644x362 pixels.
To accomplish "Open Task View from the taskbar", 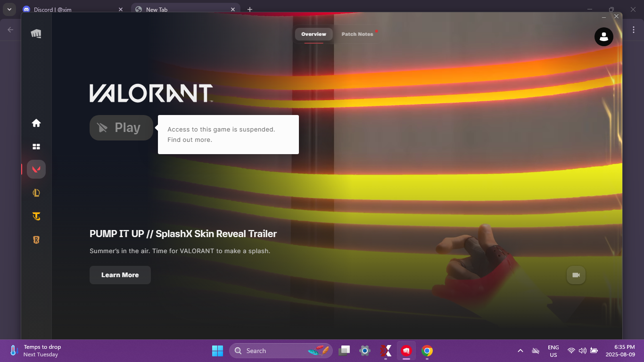I will [x=345, y=351].
